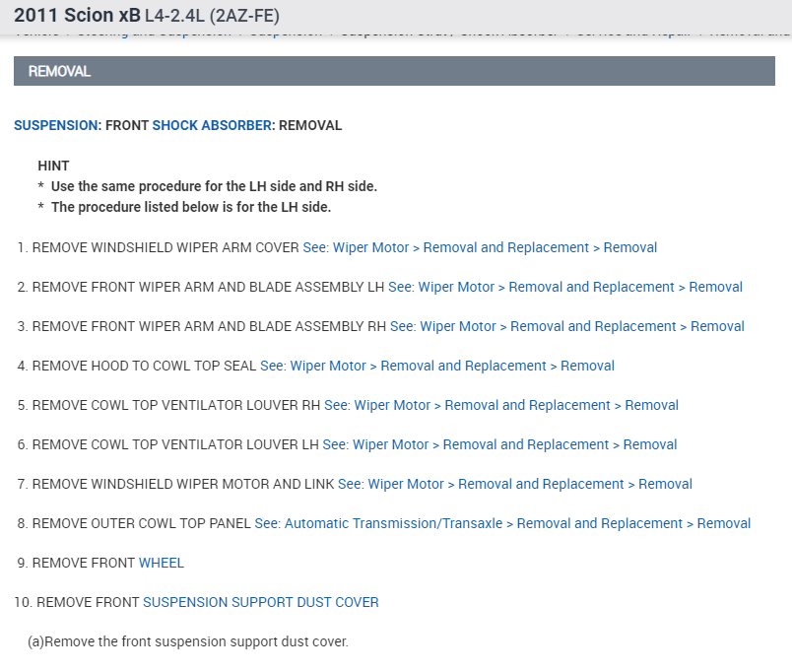The image size is (792, 672).
Task: Open See link for ventilator louver RH
Action: click(501, 405)
